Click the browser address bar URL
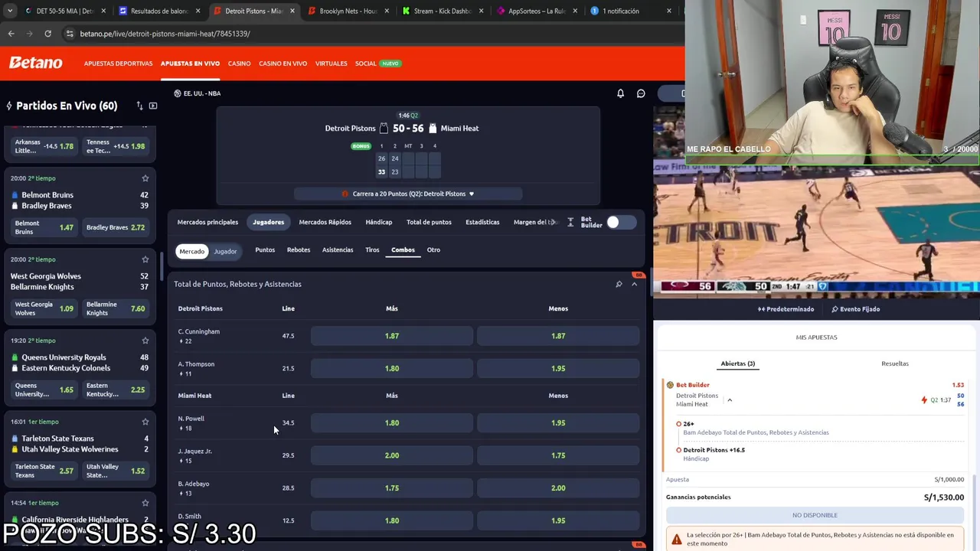Viewport: 980px width, 551px height. pyautogui.click(x=165, y=34)
